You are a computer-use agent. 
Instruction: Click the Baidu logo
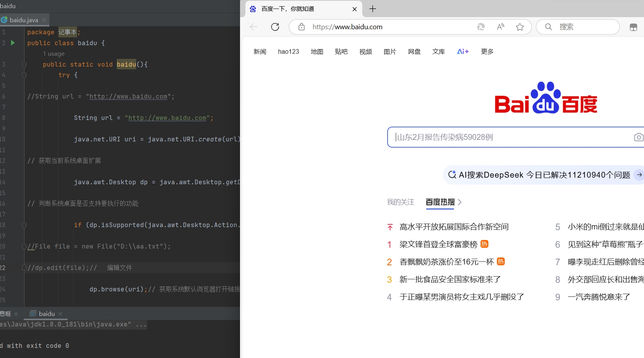(x=546, y=97)
